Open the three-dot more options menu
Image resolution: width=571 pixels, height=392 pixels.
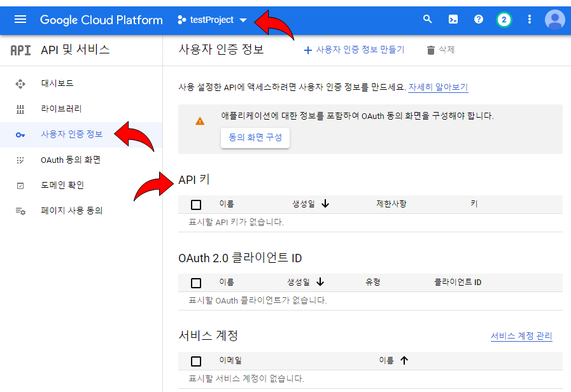[530, 19]
